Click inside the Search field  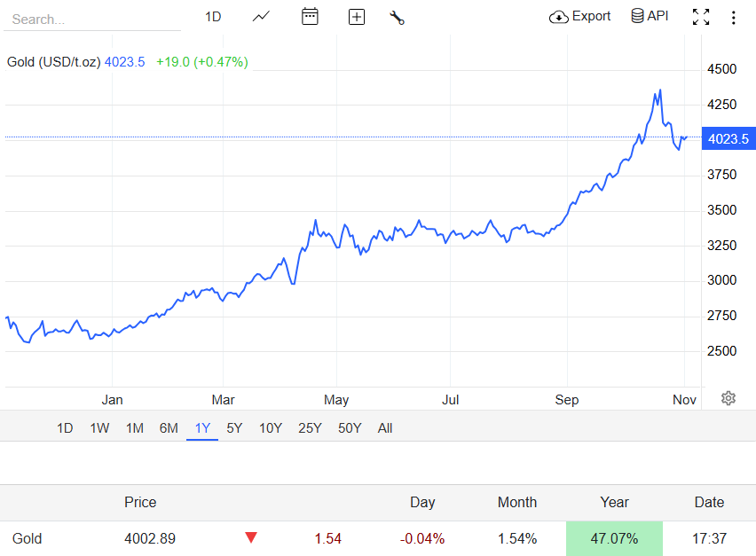(89, 19)
